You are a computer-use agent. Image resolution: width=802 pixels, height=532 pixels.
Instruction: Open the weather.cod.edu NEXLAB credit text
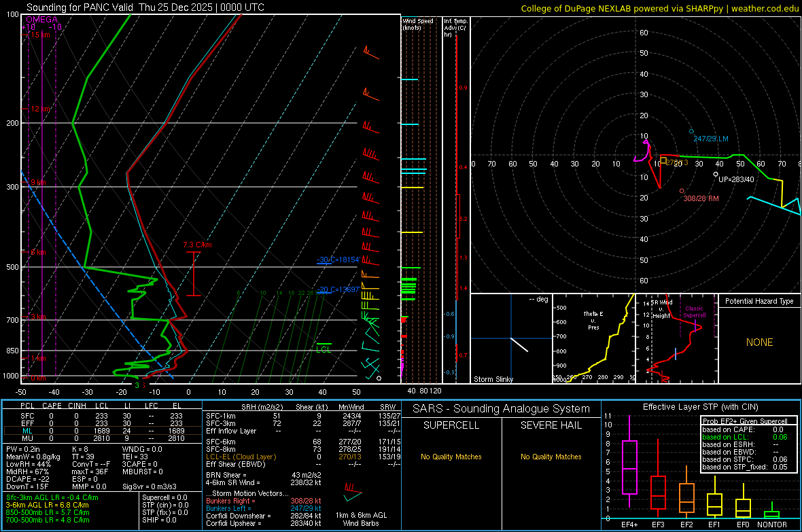[x=659, y=8]
